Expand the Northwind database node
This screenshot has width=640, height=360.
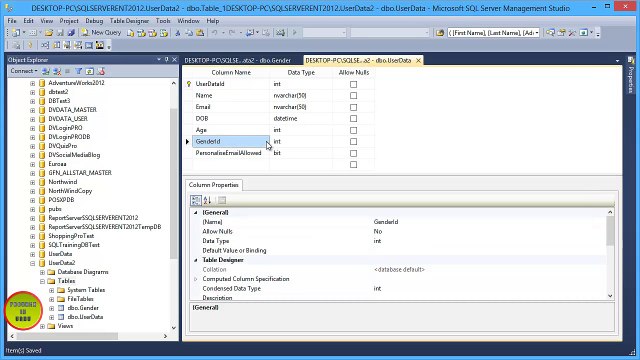[32, 182]
